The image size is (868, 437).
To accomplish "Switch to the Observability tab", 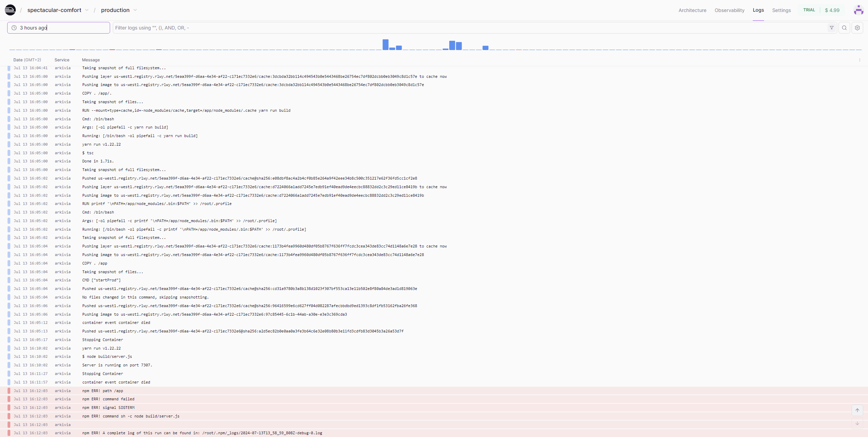I will coord(729,10).
